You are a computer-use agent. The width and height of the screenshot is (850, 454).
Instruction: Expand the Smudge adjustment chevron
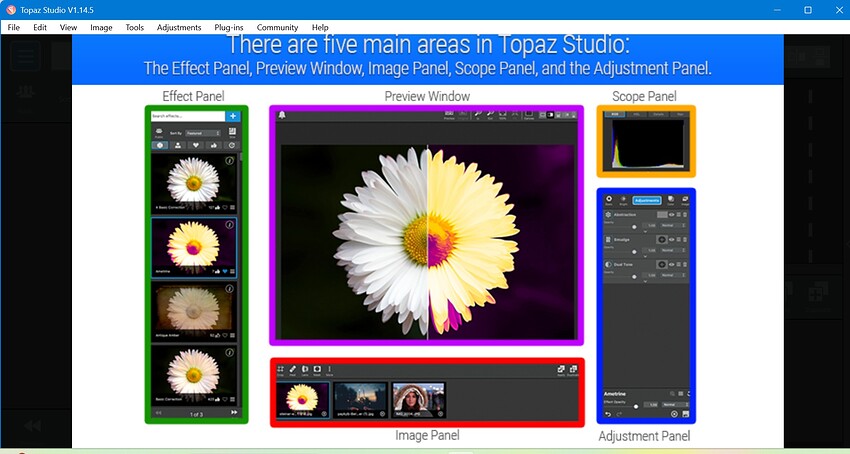645,257
